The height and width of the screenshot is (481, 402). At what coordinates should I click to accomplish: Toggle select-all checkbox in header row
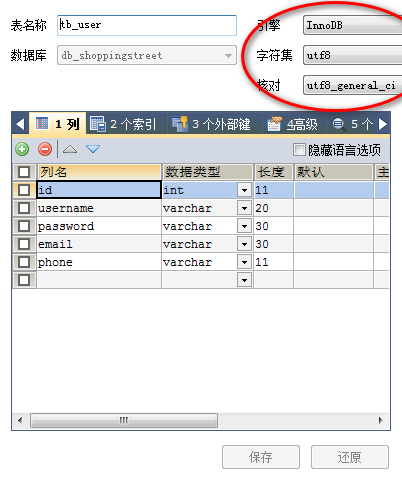[x=24, y=172]
